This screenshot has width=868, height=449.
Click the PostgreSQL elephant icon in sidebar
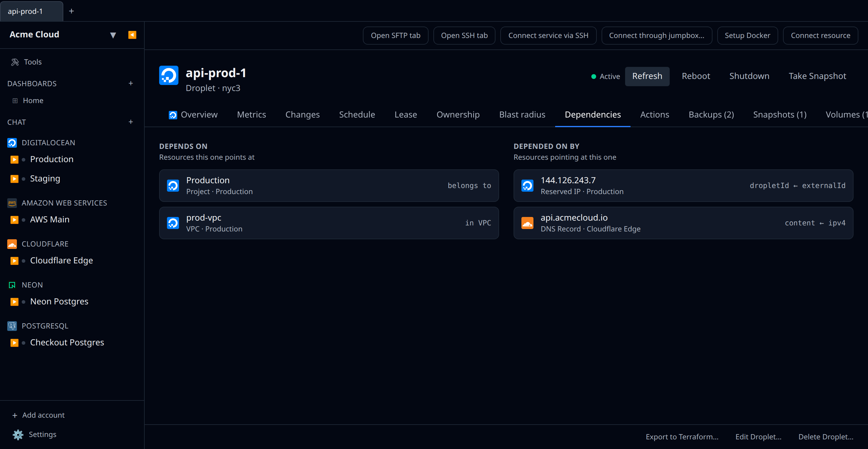tap(12, 326)
